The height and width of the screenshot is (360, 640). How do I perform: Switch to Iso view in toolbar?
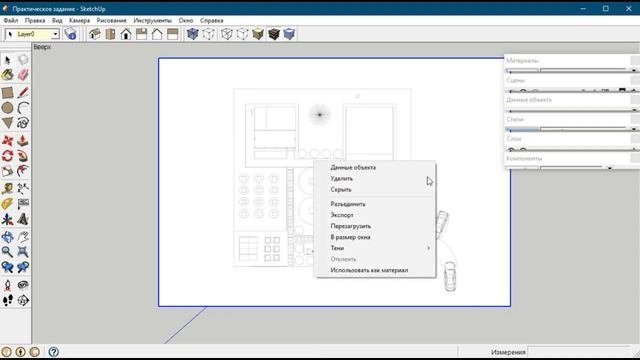95,34
